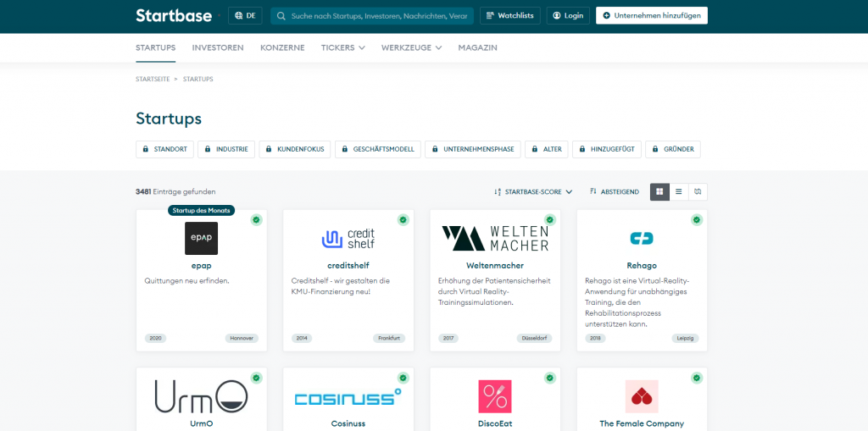Click Weltenmacher verified badge icon
The width and height of the screenshot is (868, 431).
pyautogui.click(x=549, y=220)
